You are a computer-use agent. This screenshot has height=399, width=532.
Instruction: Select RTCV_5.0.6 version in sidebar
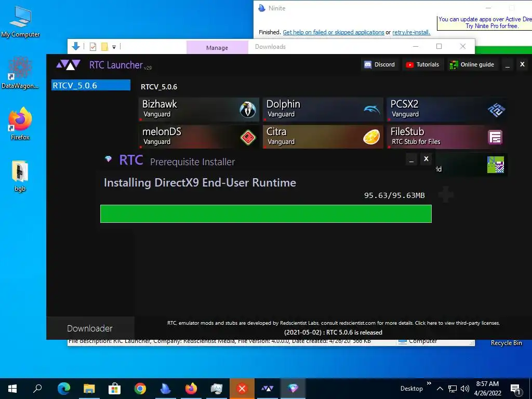pyautogui.click(x=91, y=85)
